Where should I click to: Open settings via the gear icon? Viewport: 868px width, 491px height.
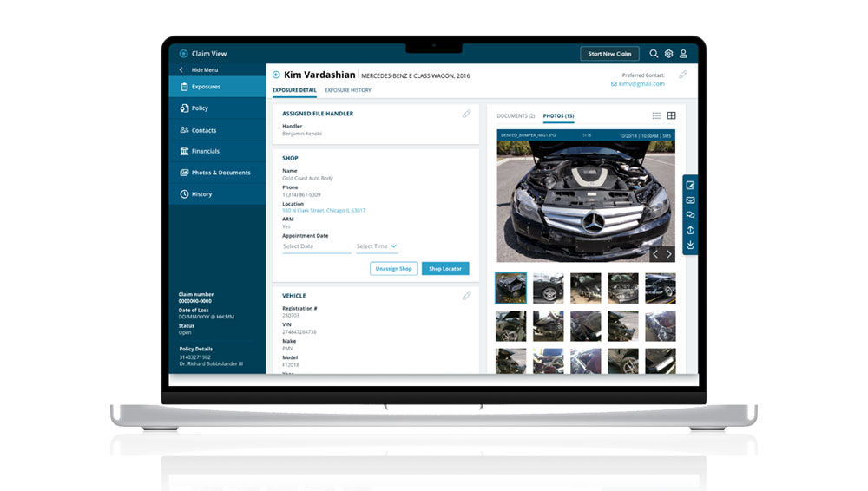pos(668,54)
